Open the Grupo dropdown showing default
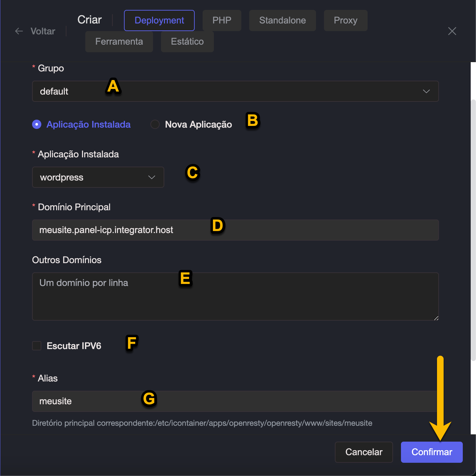Screen dimensions: 476x476 [231, 91]
